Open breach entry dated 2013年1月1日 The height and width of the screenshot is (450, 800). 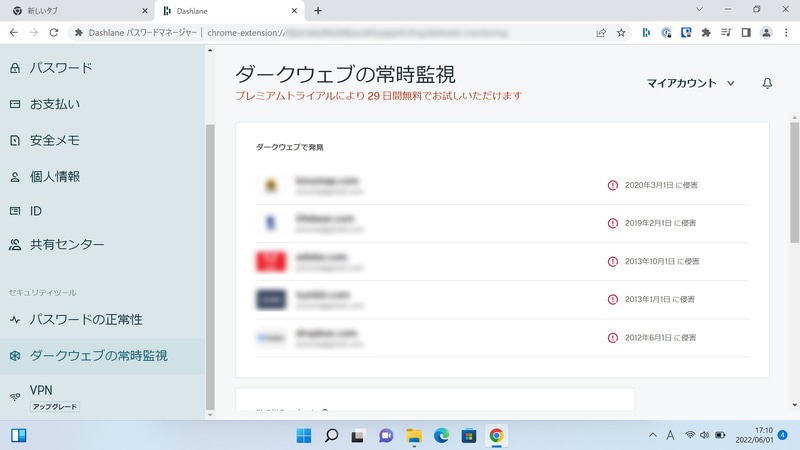click(502, 299)
